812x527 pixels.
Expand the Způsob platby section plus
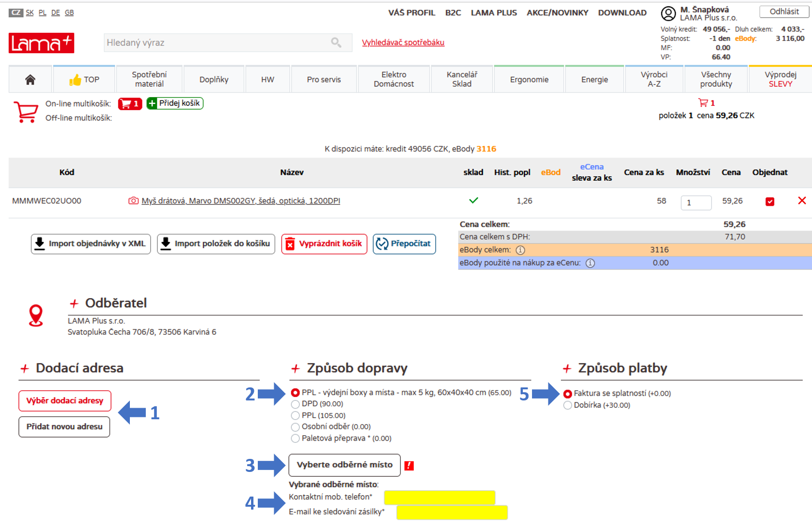tap(567, 369)
